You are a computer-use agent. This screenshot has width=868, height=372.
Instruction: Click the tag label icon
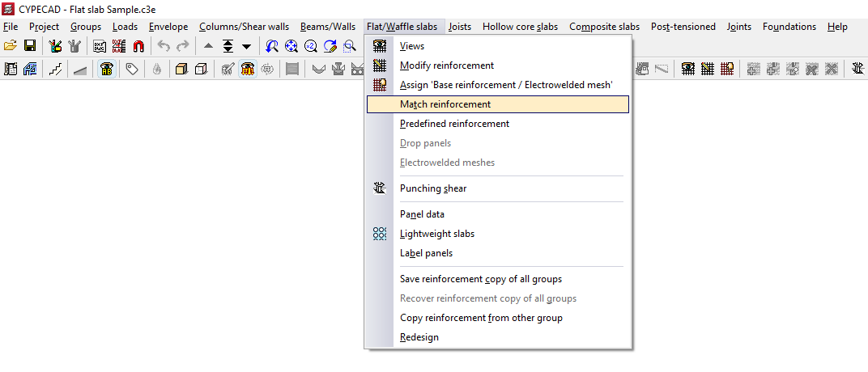132,69
